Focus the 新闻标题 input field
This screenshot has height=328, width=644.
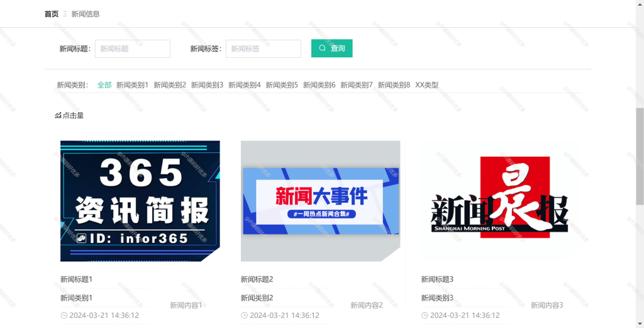pyautogui.click(x=133, y=48)
